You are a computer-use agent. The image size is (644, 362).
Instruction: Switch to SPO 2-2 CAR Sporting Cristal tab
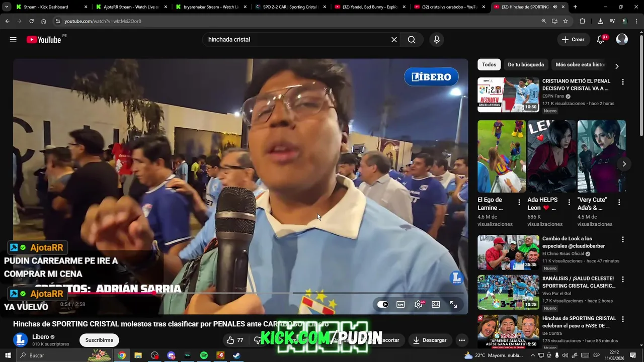tap(290, 7)
